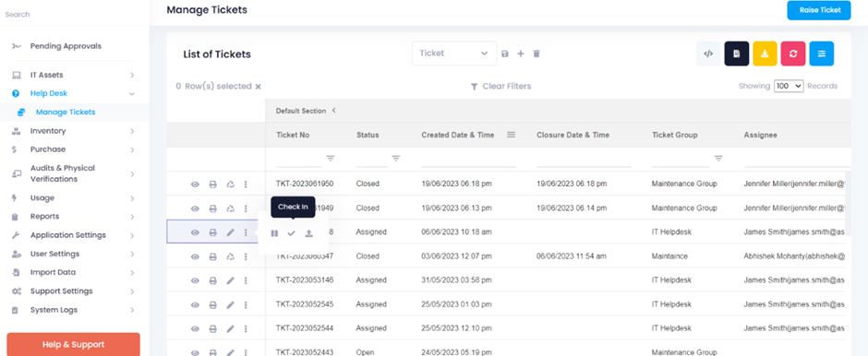
Task: View ticket TKT-2023052545
Action: pos(195,304)
